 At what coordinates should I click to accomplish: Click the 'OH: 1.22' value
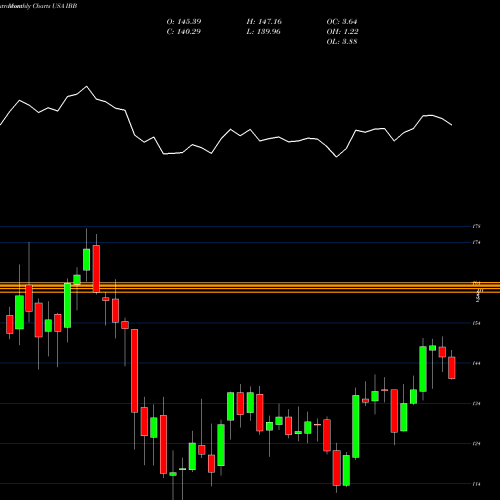(x=342, y=32)
